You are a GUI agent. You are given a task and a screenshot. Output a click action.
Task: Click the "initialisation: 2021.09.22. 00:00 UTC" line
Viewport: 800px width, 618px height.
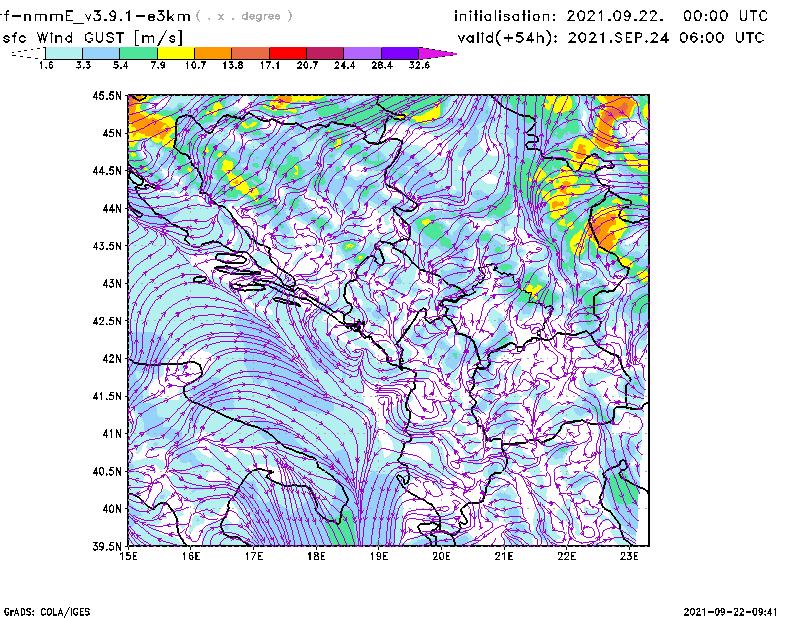click(611, 16)
